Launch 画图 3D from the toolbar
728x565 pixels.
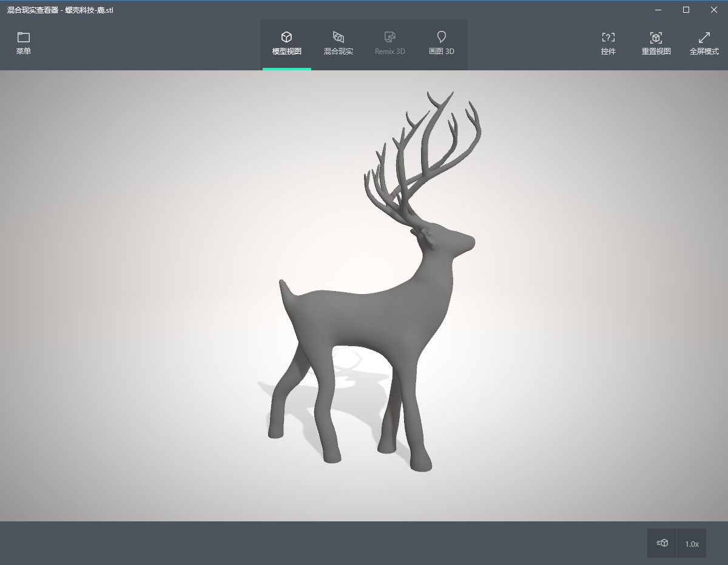click(x=441, y=44)
